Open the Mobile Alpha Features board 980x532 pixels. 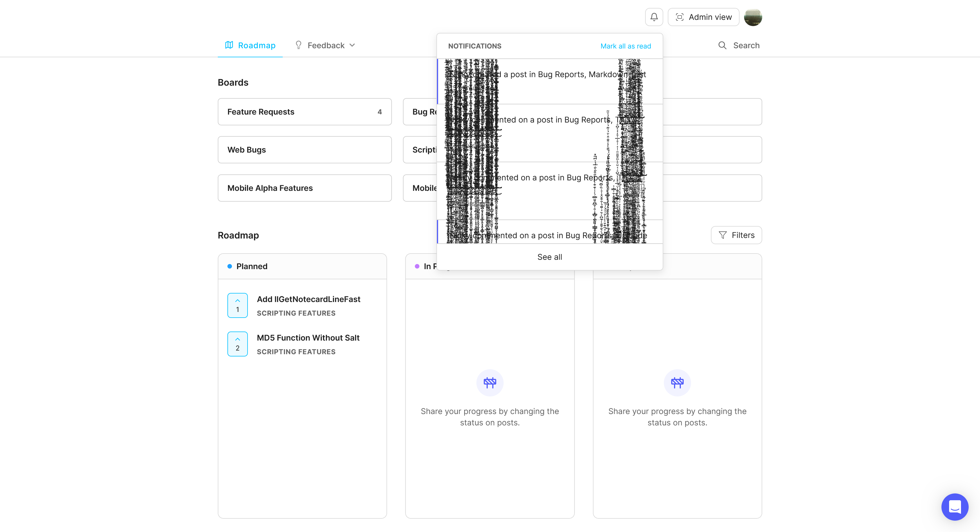[x=304, y=188]
